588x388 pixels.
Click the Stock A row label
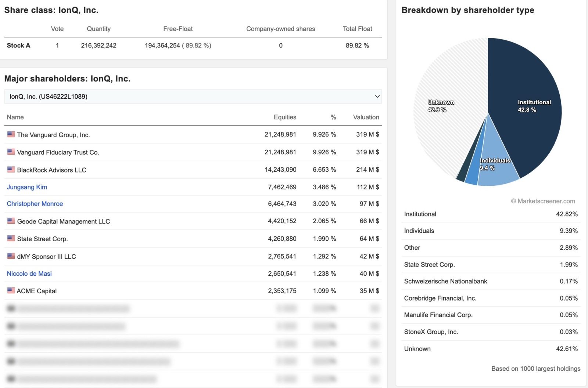coord(18,46)
